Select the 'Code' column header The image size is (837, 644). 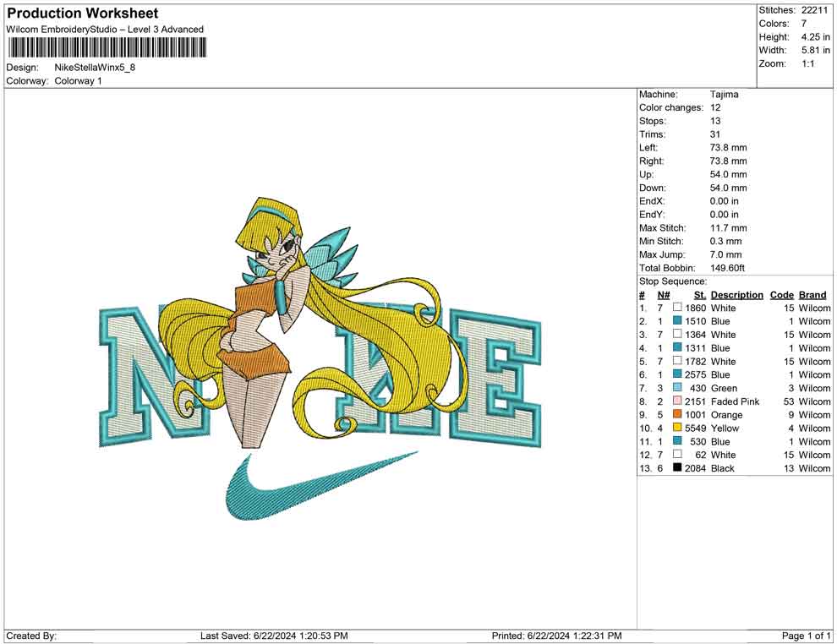coord(781,294)
